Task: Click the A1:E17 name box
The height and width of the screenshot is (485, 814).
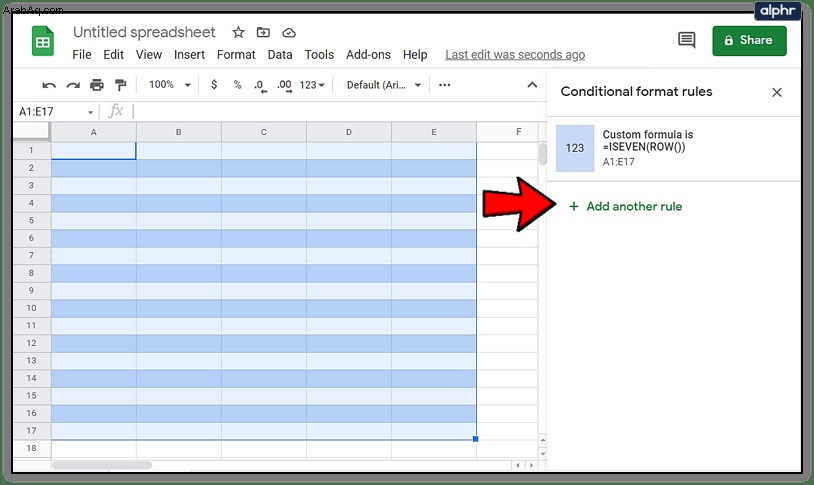Action: click(49, 112)
